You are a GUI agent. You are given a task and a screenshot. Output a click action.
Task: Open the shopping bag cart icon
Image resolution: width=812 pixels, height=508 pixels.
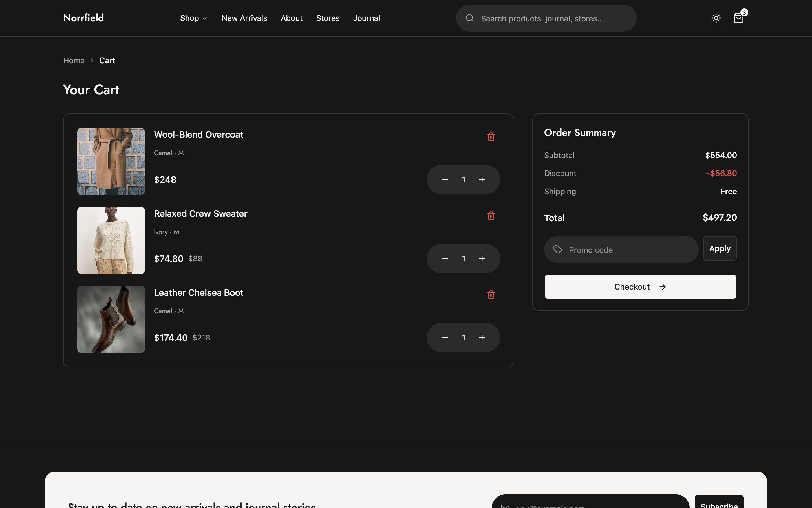pos(738,18)
